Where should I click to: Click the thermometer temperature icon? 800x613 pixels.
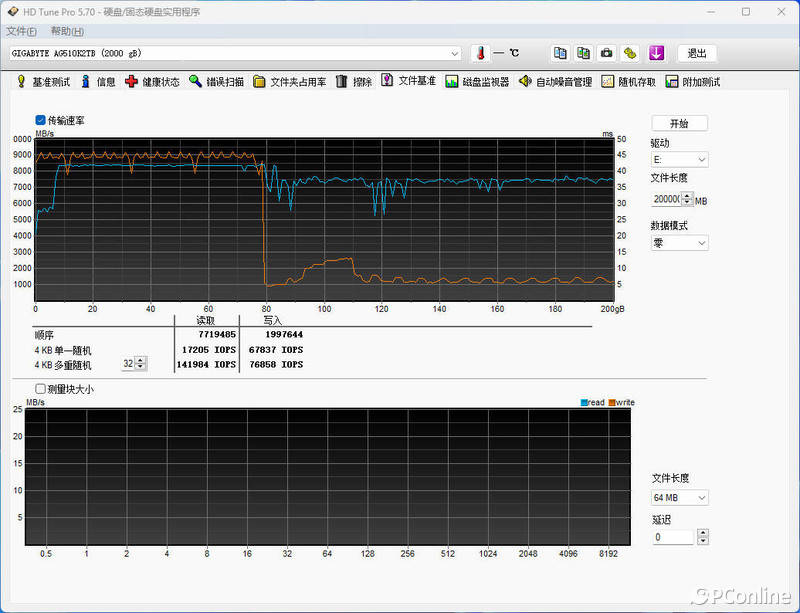tap(479, 53)
